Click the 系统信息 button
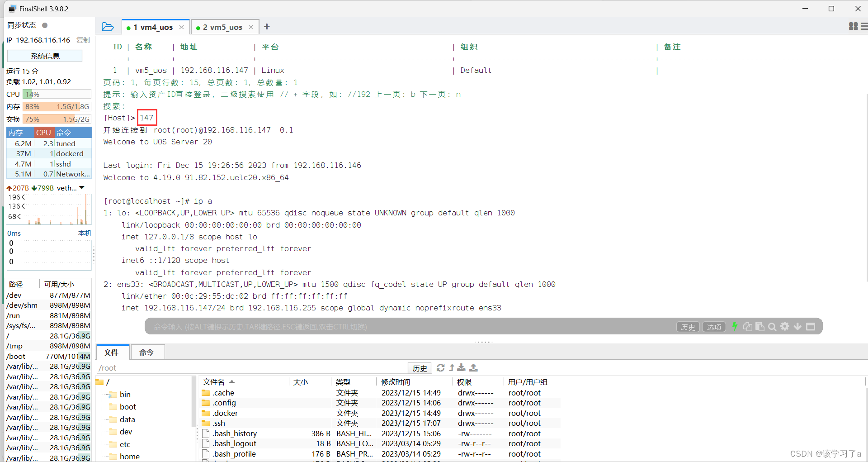Viewport: 868px width, 462px height. coord(45,56)
